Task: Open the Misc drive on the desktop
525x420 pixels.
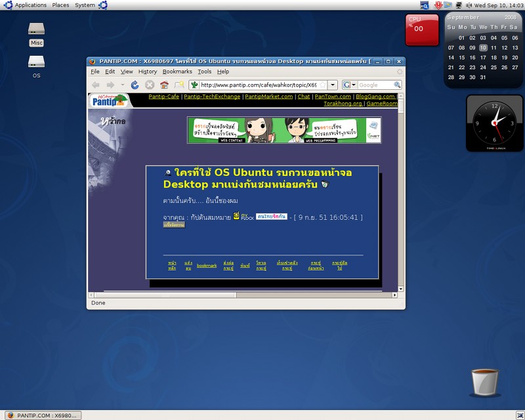Action: (37, 35)
